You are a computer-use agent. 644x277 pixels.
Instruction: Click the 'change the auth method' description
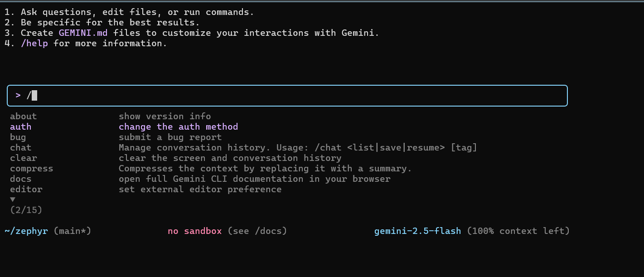pyautogui.click(x=178, y=127)
